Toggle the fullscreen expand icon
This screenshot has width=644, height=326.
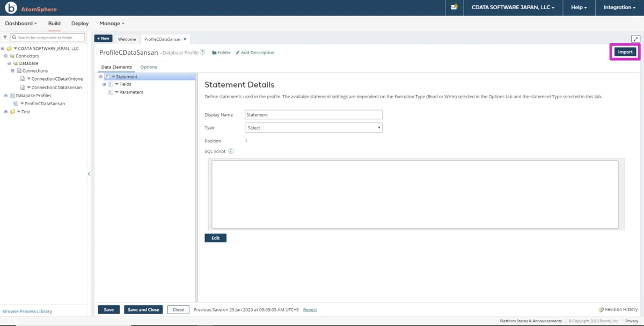[635, 39]
